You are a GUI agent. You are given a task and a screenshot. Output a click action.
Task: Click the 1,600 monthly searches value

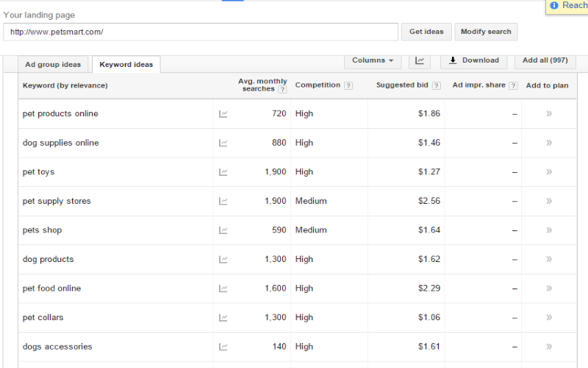click(x=276, y=288)
